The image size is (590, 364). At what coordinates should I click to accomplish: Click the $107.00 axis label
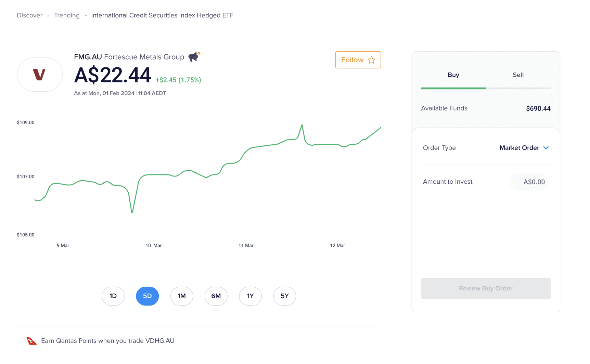(x=26, y=177)
